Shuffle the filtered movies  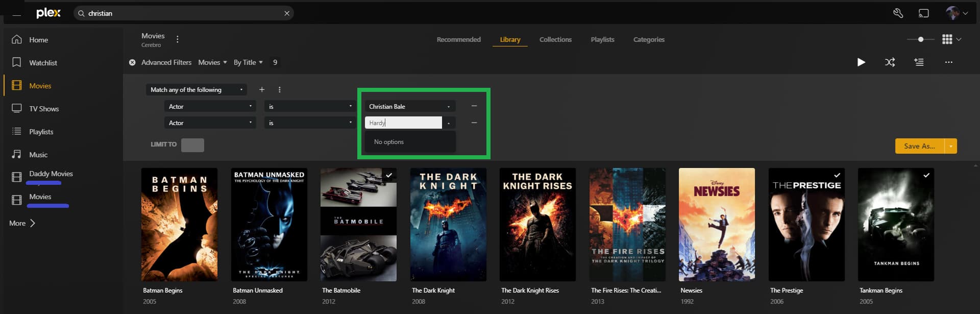tap(890, 62)
